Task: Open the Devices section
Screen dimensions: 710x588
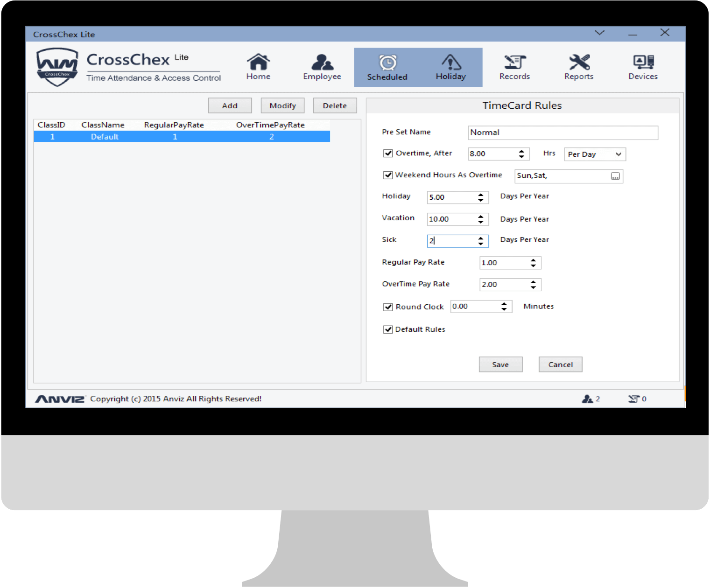Action: 643,67
